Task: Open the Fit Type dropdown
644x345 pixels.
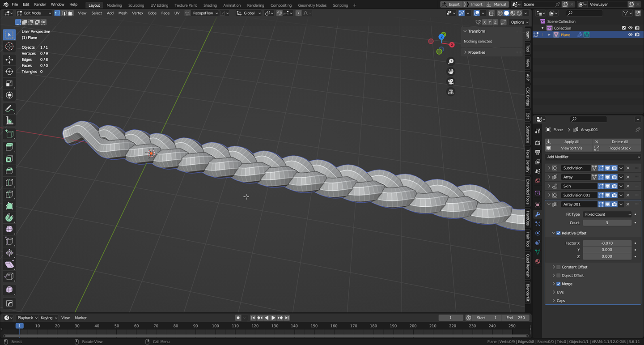Action: pos(607,214)
